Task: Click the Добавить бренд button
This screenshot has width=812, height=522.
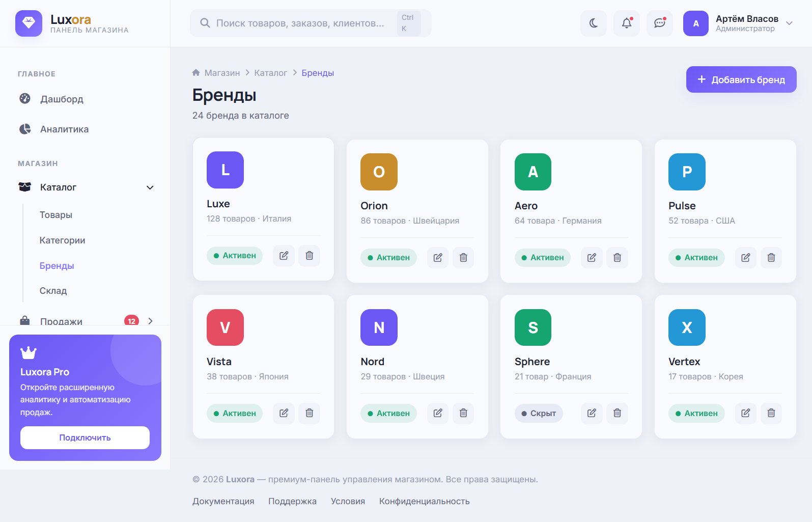Action: [x=741, y=79]
